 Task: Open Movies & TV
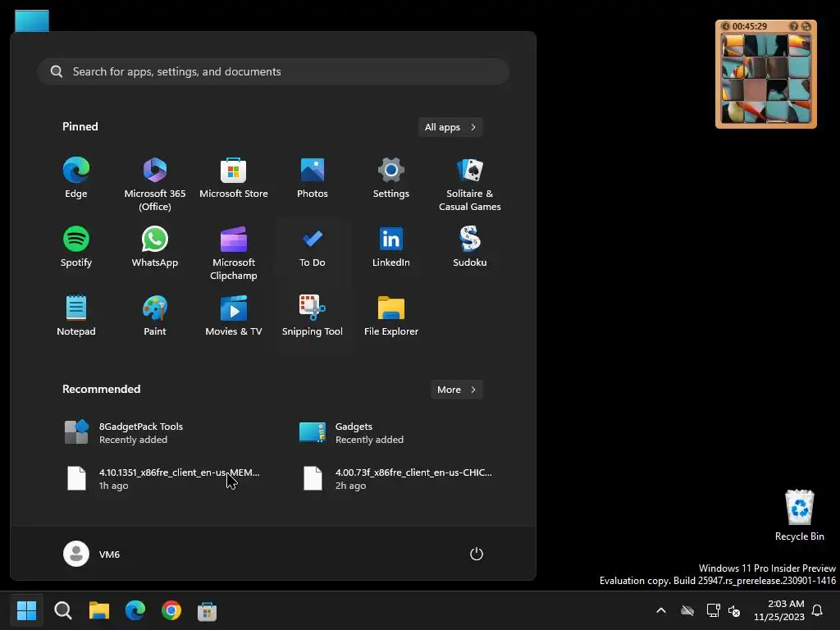[x=234, y=316]
